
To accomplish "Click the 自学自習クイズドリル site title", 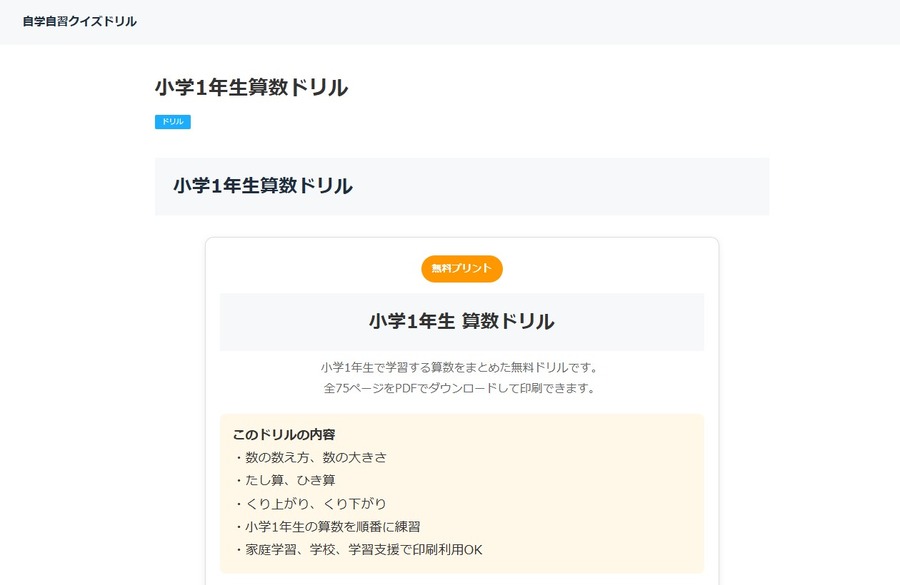I will pos(80,21).
